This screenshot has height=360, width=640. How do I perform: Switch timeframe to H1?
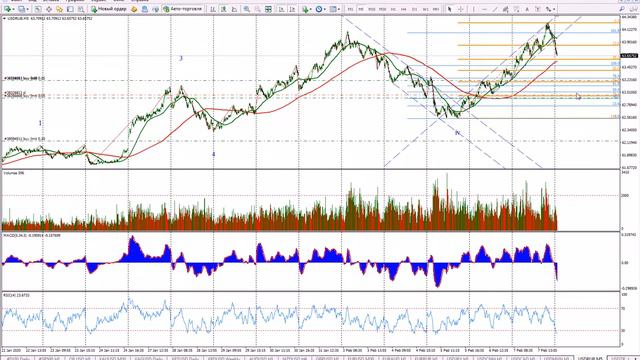click(x=393, y=9)
